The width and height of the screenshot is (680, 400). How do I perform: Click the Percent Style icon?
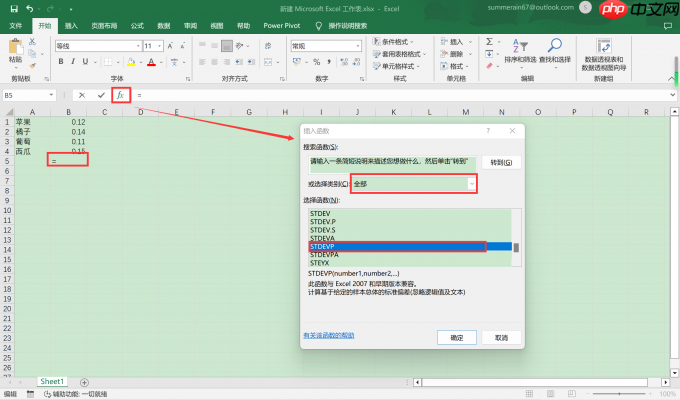click(317, 62)
